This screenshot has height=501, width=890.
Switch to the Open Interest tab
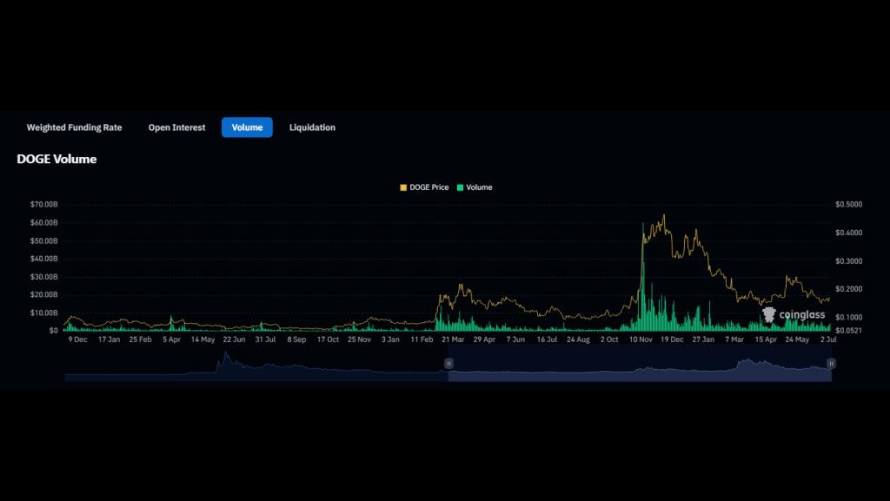pos(177,128)
